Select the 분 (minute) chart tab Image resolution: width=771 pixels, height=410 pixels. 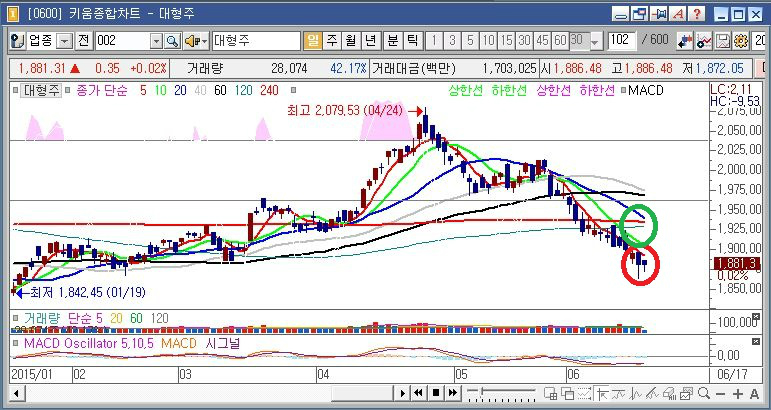[x=392, y=41]
